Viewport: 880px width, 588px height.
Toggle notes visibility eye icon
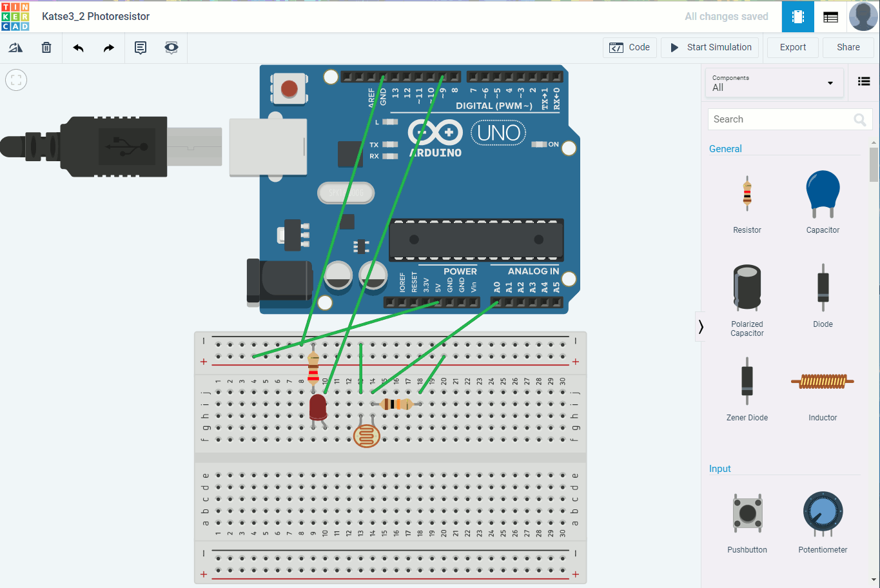click(171, 48)
